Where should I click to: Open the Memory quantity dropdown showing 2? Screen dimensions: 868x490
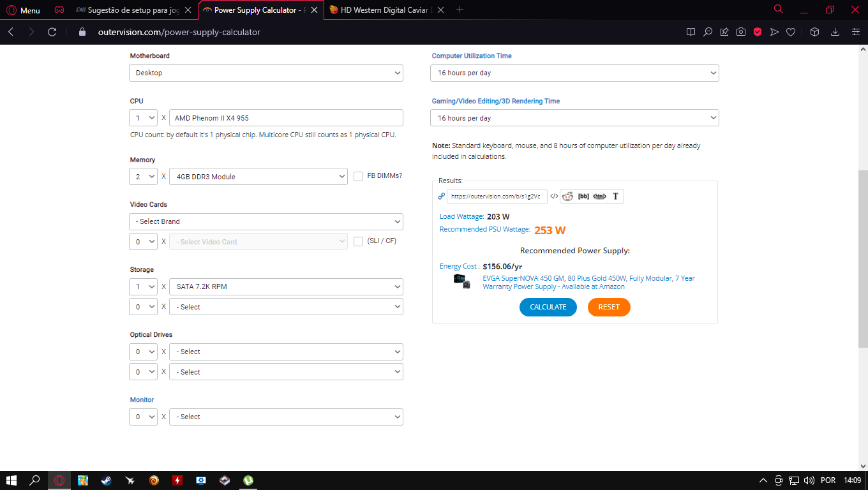coord(143,176)
